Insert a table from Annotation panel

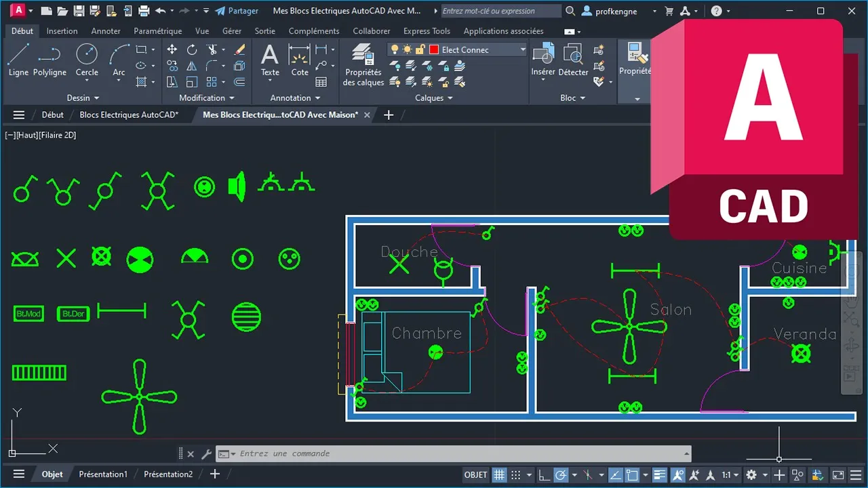321,82
